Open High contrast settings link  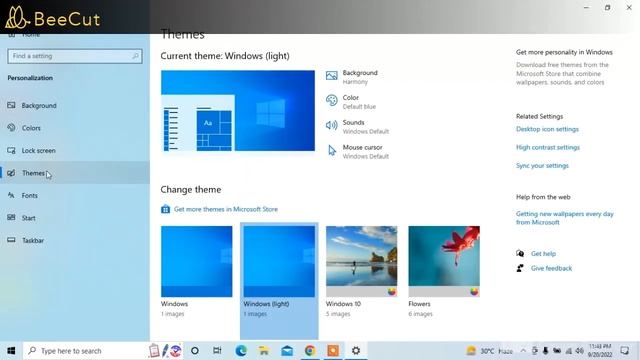coord(548,147)
